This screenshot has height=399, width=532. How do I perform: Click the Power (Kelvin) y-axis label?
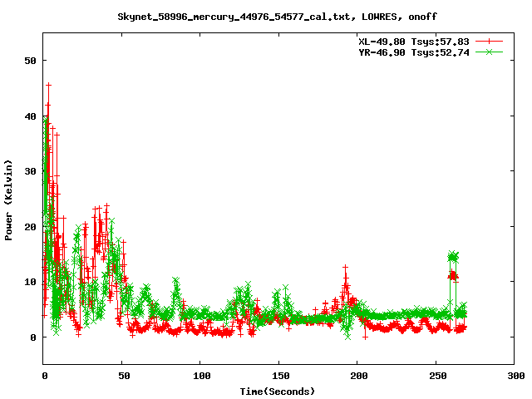click(x=8, y=199)
